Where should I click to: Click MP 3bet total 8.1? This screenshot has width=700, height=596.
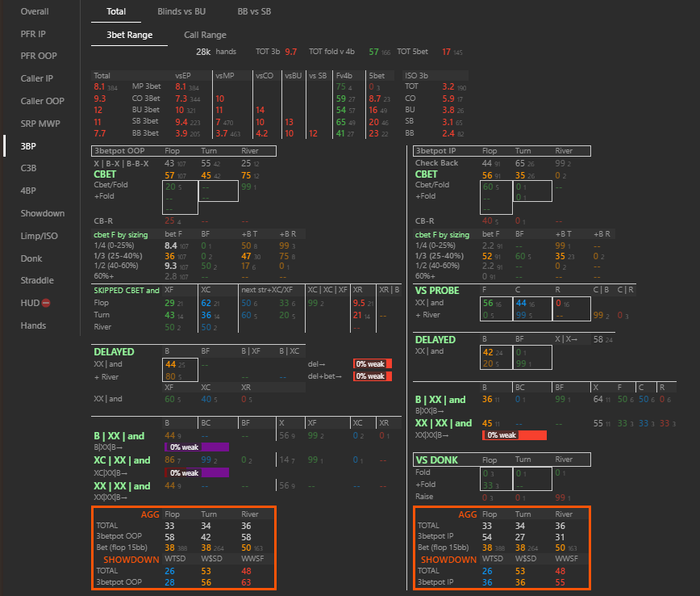tap(99, 87)
